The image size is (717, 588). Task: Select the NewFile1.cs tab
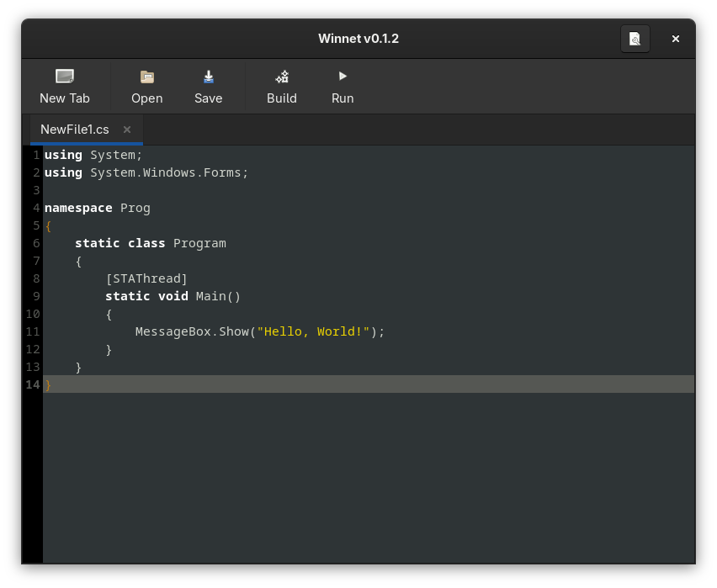point(75,130)
